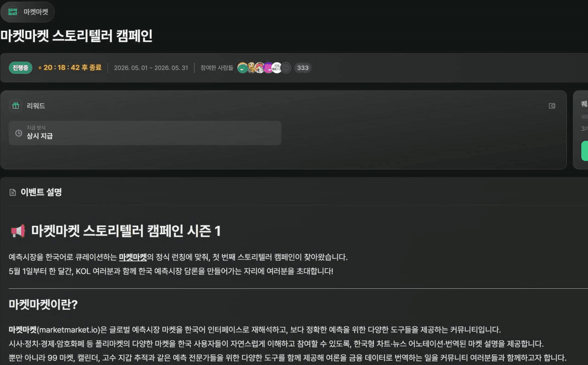
Task: Click the 상시 지급 payment method box
Action: point(145,133)
